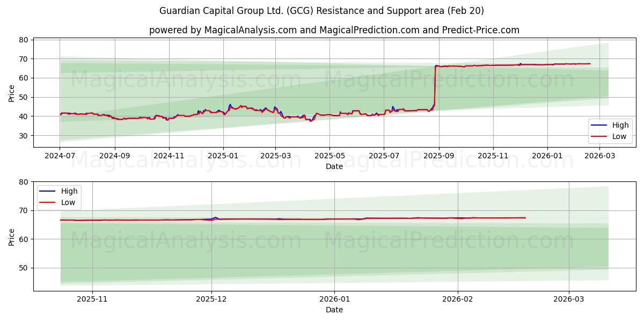
Task: Click the '80' tick on the top chart
Action: (x=24, y=40)
